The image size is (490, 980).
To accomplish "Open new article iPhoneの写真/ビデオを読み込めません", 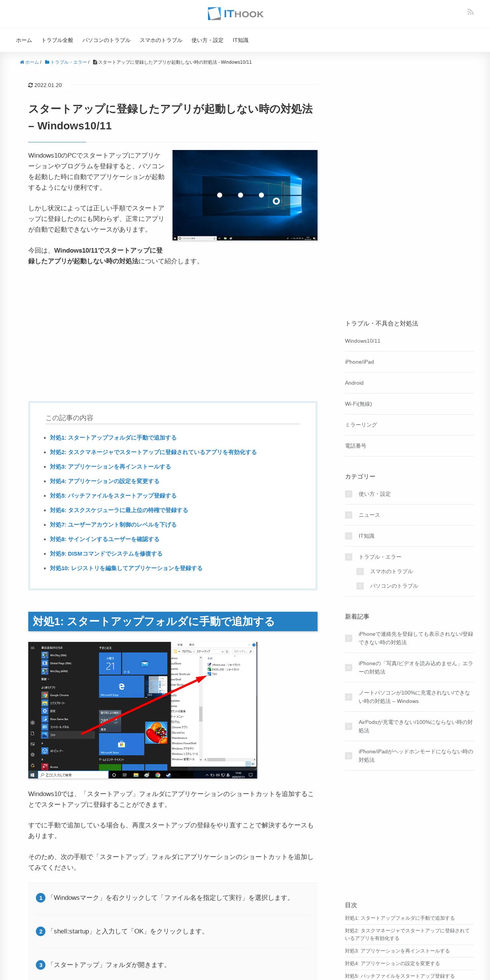I will pyautogui.click(x=416, y=667).
